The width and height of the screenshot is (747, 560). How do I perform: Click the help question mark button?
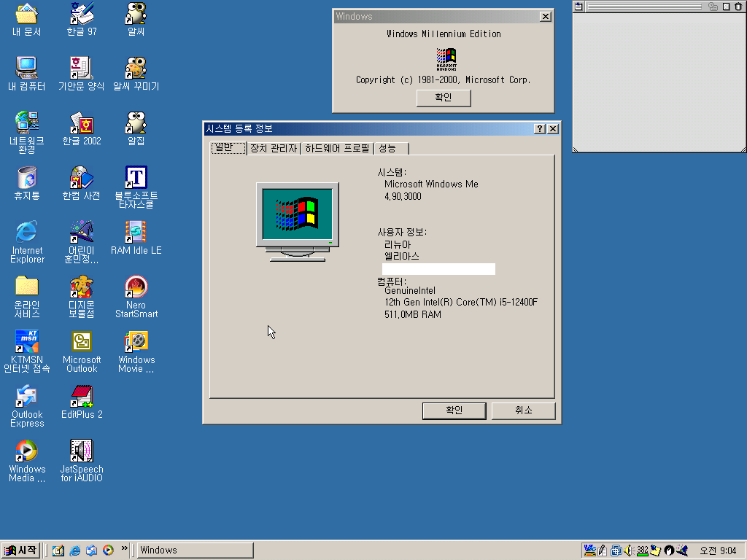click(x=540, y=129)
